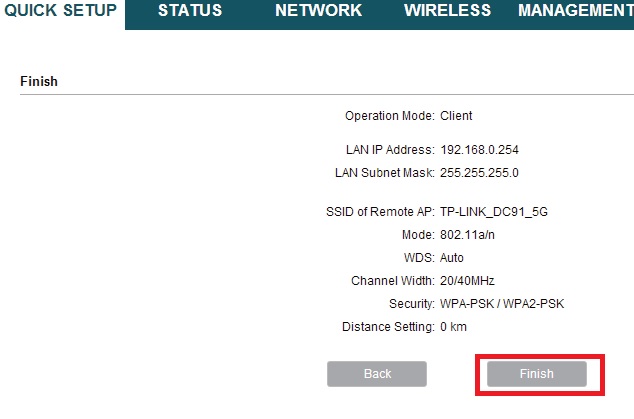Screen dimensions: 634x419
Task: Click the Finish section heading
Action: tap(39, 81)
